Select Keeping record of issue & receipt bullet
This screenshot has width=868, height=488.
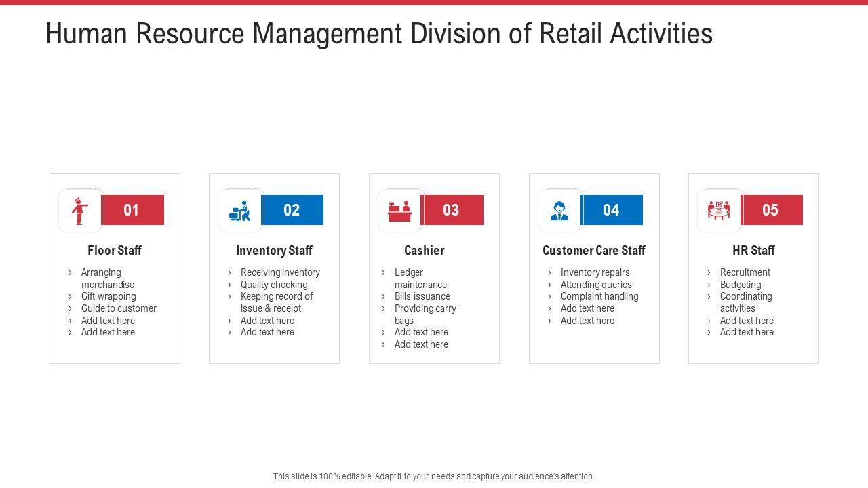pos(277,302)
